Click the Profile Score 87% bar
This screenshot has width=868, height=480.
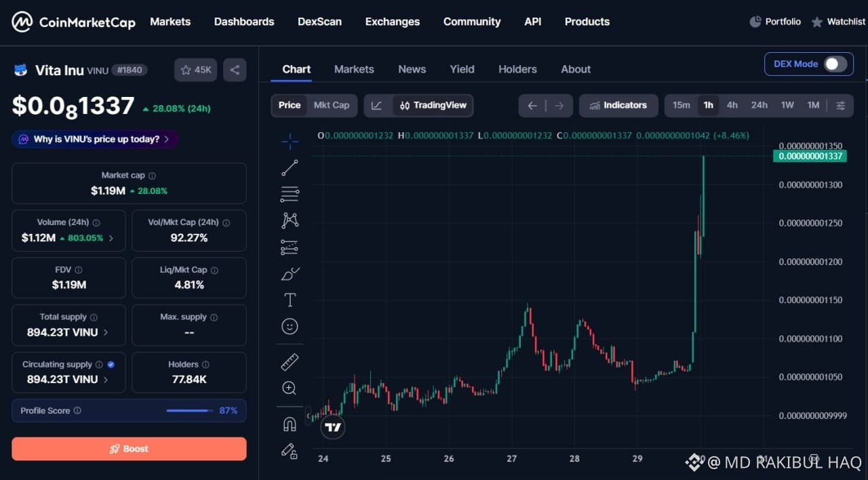189,410
